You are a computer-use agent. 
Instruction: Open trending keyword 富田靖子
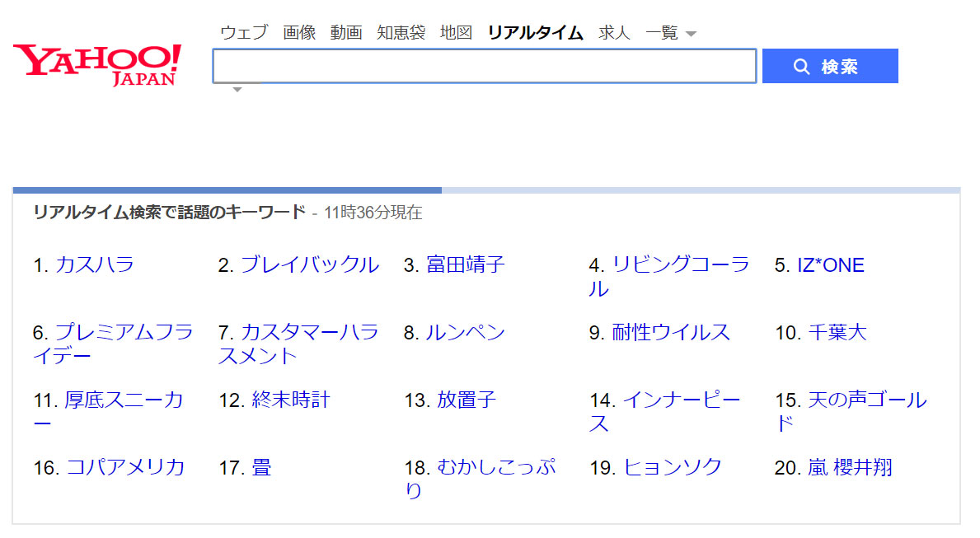click(465, 264)
